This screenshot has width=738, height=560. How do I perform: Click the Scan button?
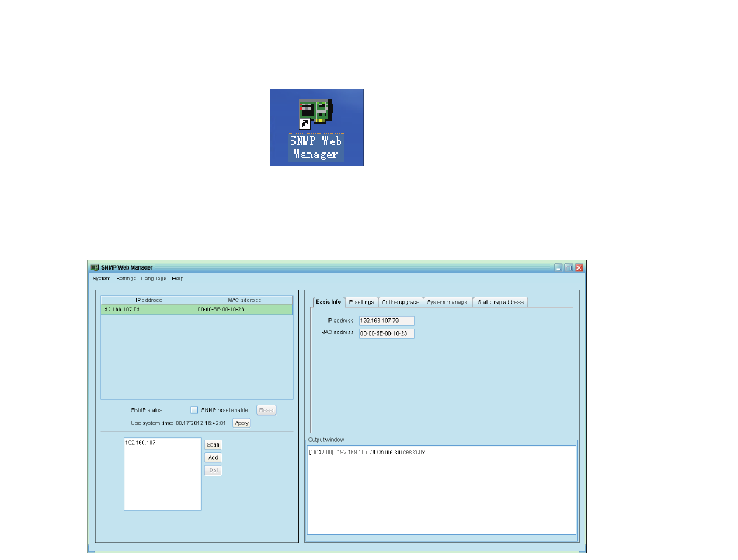[x=213, y=445]
